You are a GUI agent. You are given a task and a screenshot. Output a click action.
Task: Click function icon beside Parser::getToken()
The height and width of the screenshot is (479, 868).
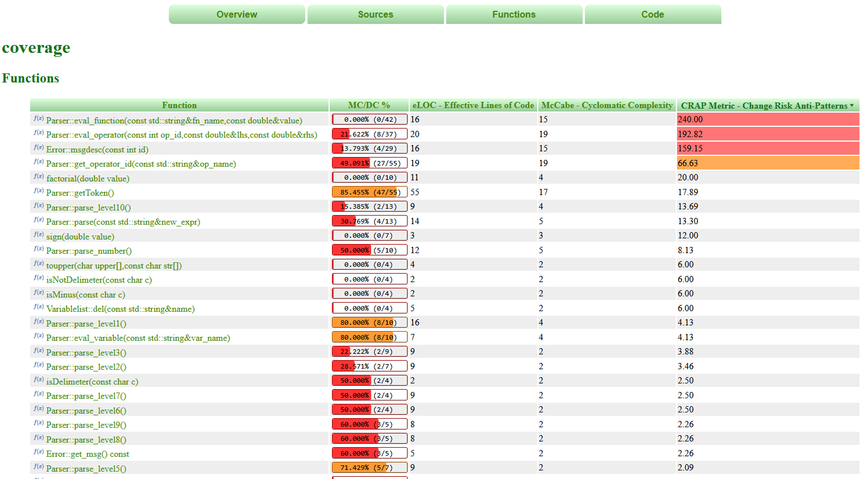tap(38, 191)
